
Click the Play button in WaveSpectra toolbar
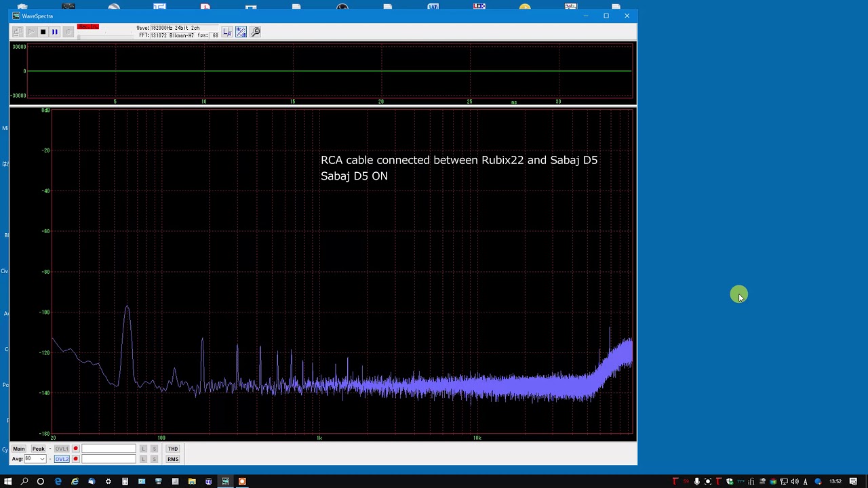[x=31, y=32]
